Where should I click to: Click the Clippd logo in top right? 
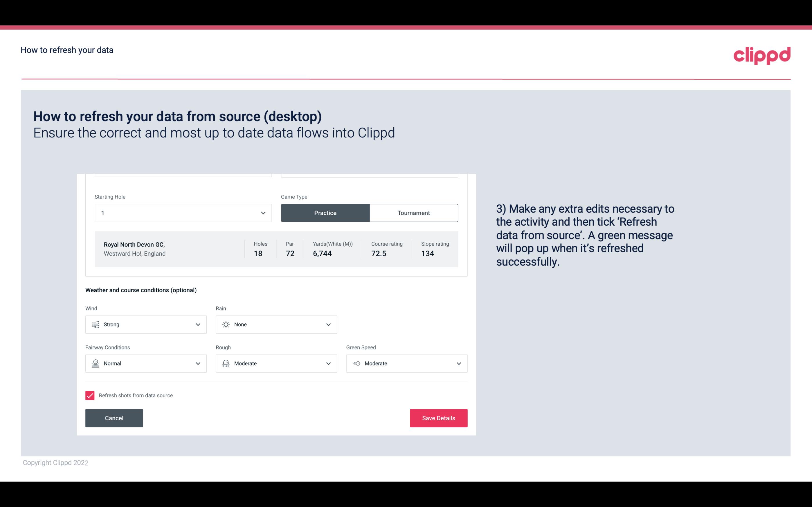[762, 54]
